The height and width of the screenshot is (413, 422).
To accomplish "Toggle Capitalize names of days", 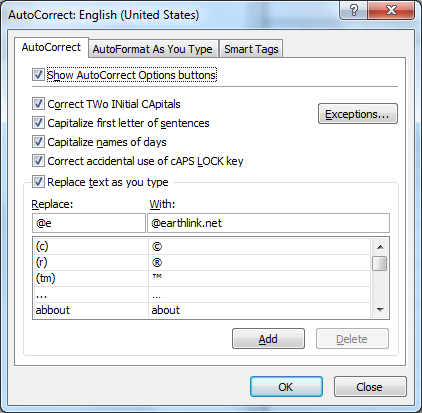I will tap(38, 142).
